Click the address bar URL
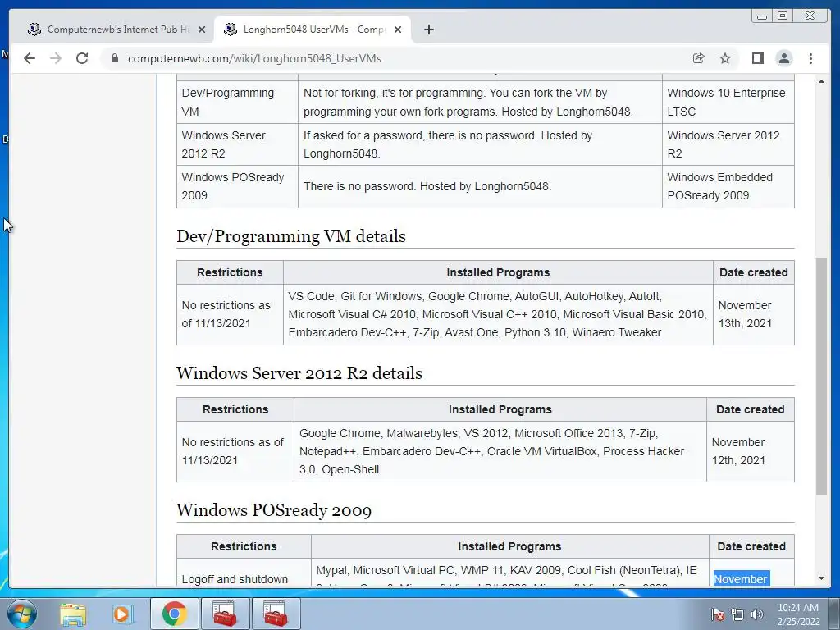The image size is (840, 630). click(254, 58)
